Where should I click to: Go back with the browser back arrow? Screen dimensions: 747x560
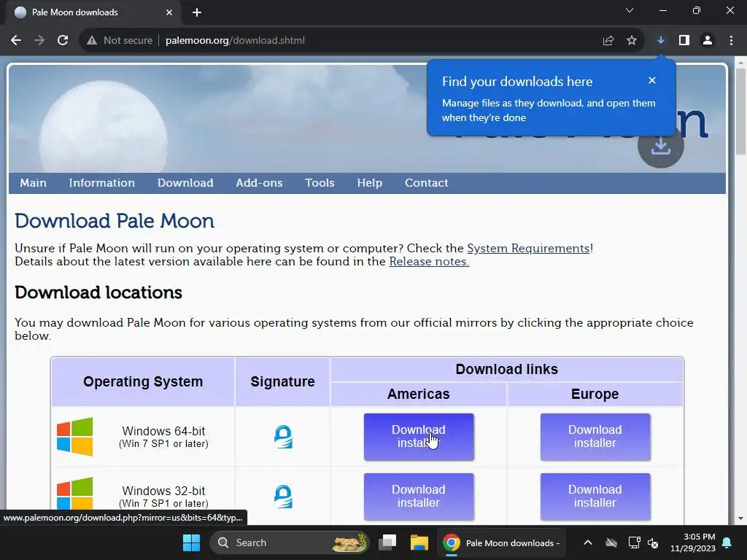pyautogui.click(x=16, y=41)
